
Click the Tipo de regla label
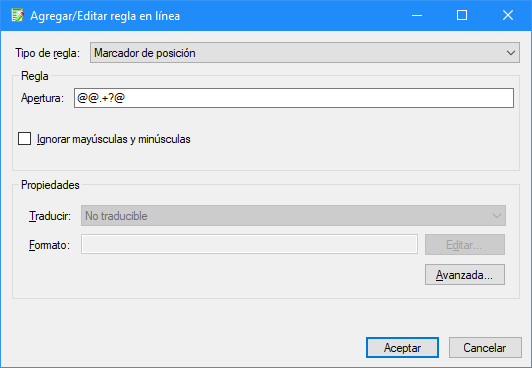pos(47,53)
